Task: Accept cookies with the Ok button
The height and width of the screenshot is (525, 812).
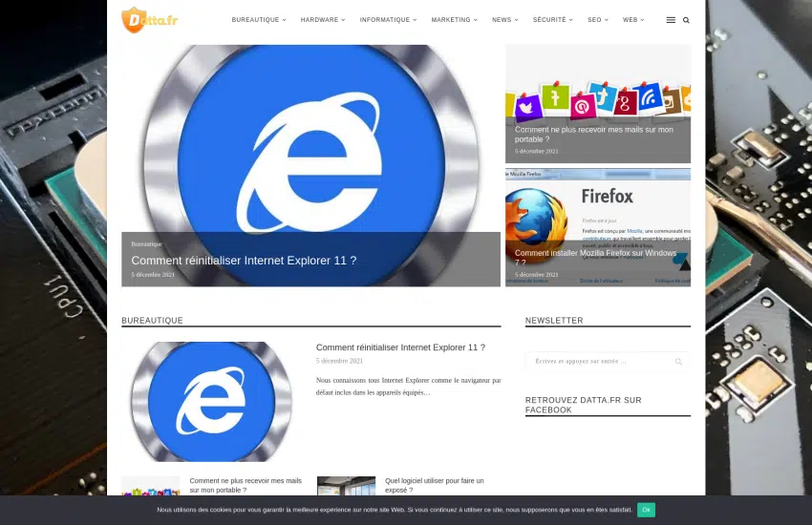Action: pos(646,510)
